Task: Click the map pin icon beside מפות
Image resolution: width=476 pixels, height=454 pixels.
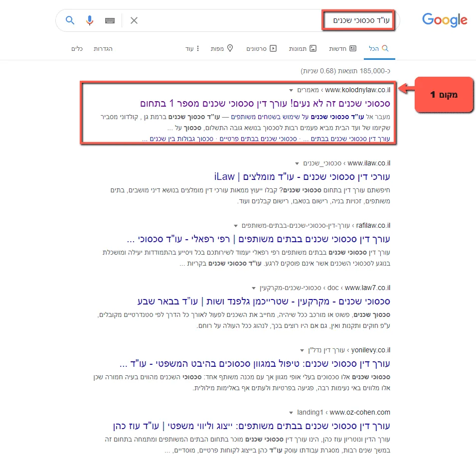Action: click(230, 48)
